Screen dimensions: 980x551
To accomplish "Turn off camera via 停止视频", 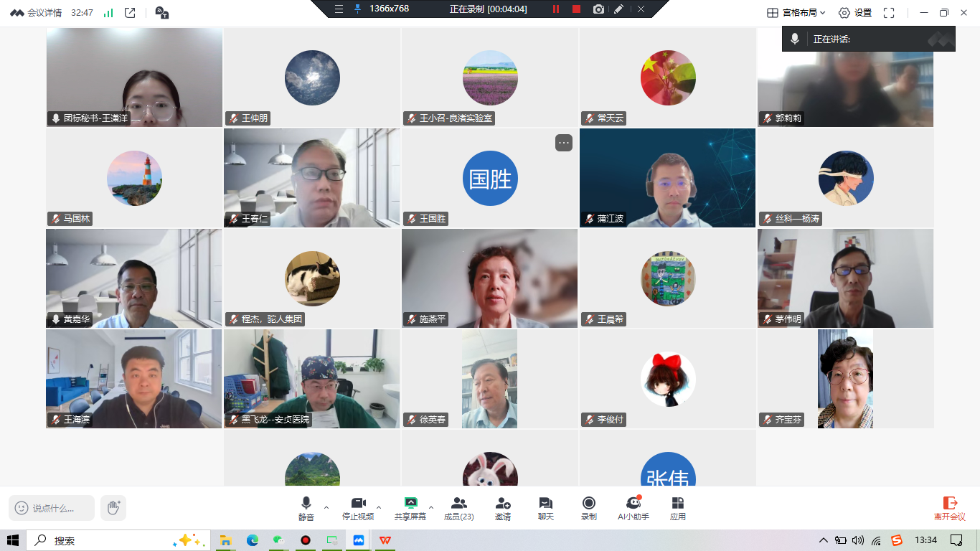I will tap(358, 508).
